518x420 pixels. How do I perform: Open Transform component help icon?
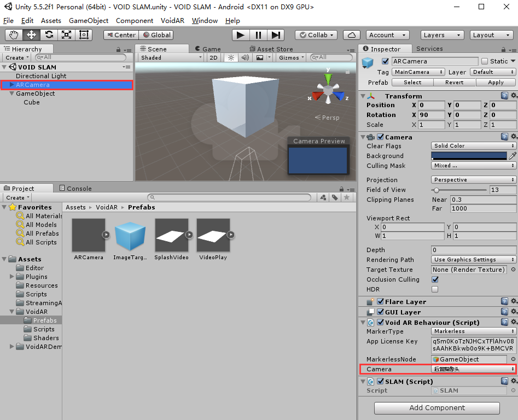click(504, 96)
